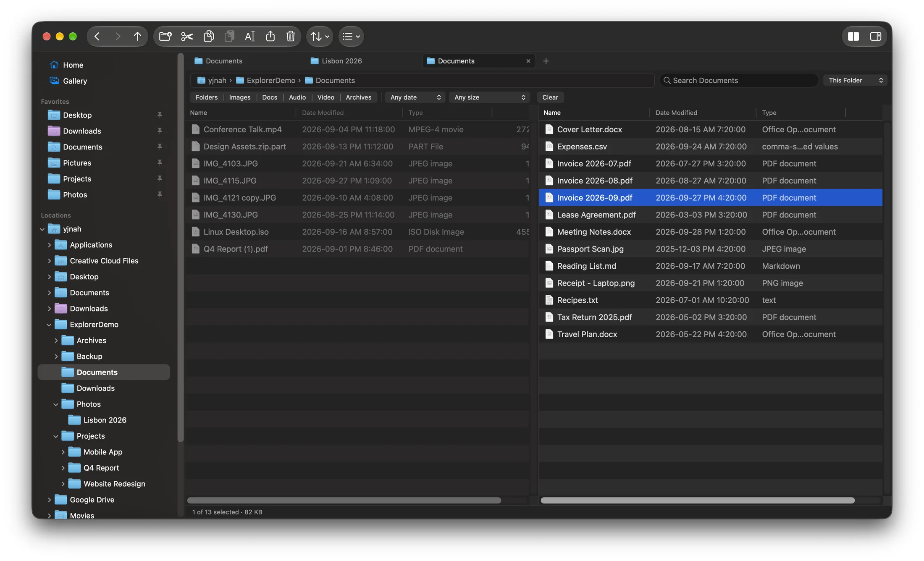Image resolution: width=924 pixels, height=561 pixels.
Task: Unpin Pictures from Favorites
Action: (x=160, y=163)
